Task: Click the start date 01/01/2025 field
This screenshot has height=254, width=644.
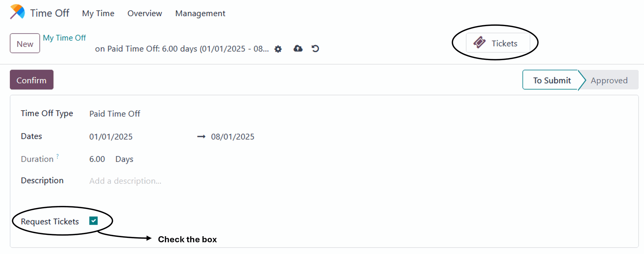Action: pyautogui.click(x=111, y=137)
